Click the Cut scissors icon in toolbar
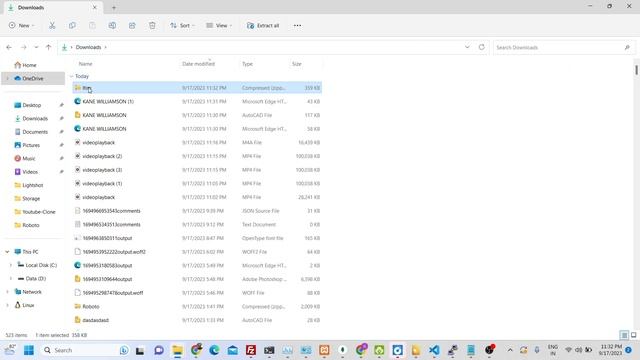640x360 pixels. point(52,25)
